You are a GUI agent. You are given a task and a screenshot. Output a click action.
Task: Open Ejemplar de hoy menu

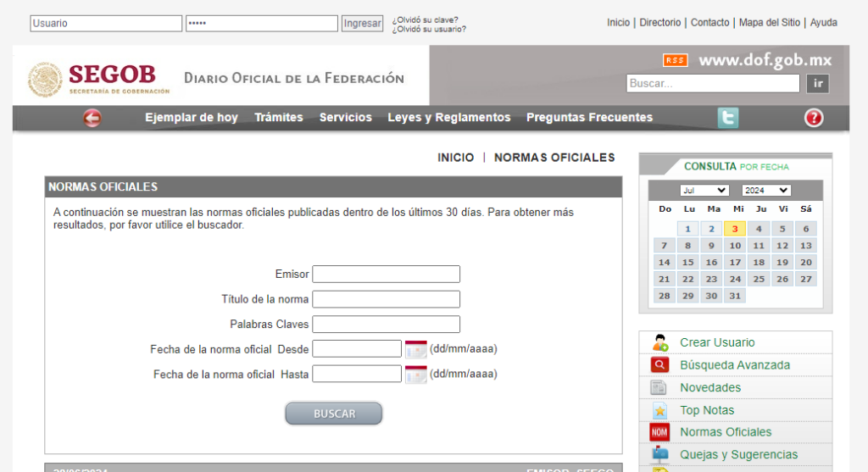tap(192, 117)
